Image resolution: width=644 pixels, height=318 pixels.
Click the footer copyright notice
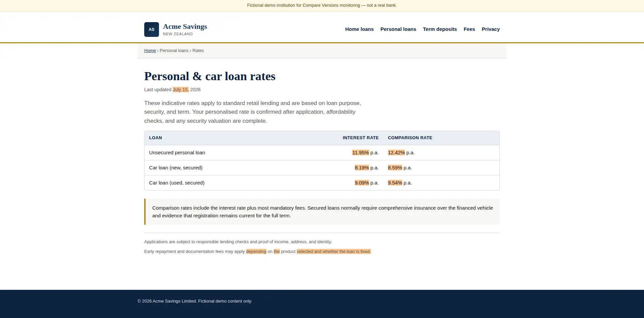tap(195, 301)
